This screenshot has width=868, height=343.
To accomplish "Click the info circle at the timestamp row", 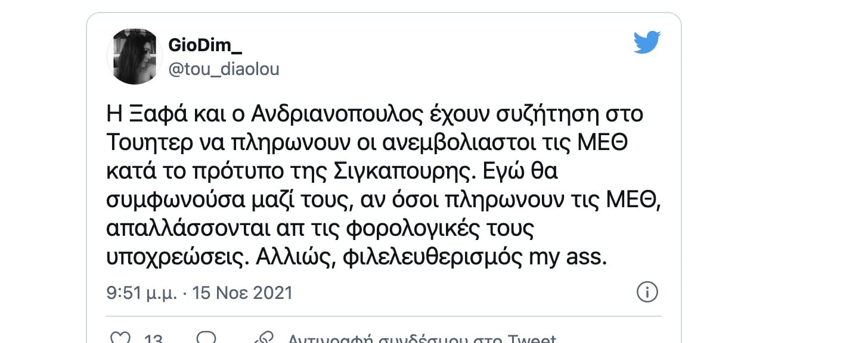I will coord(647,292).
